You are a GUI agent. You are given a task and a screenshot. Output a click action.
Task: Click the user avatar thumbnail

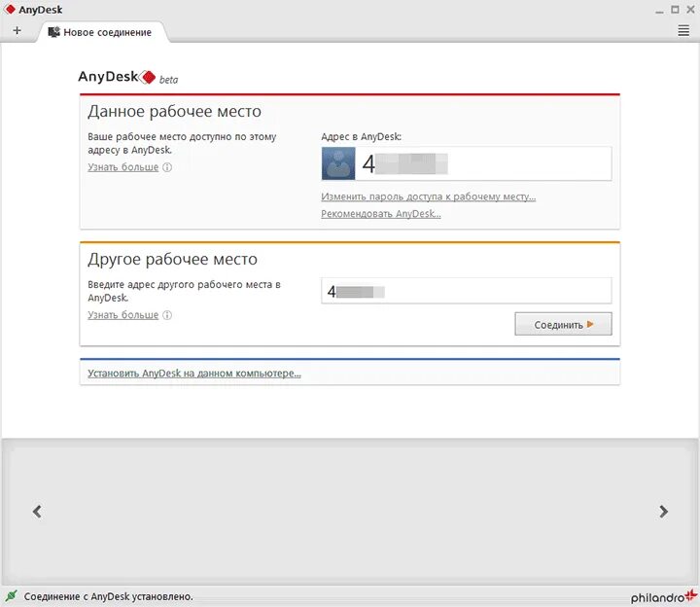[338, 164]
